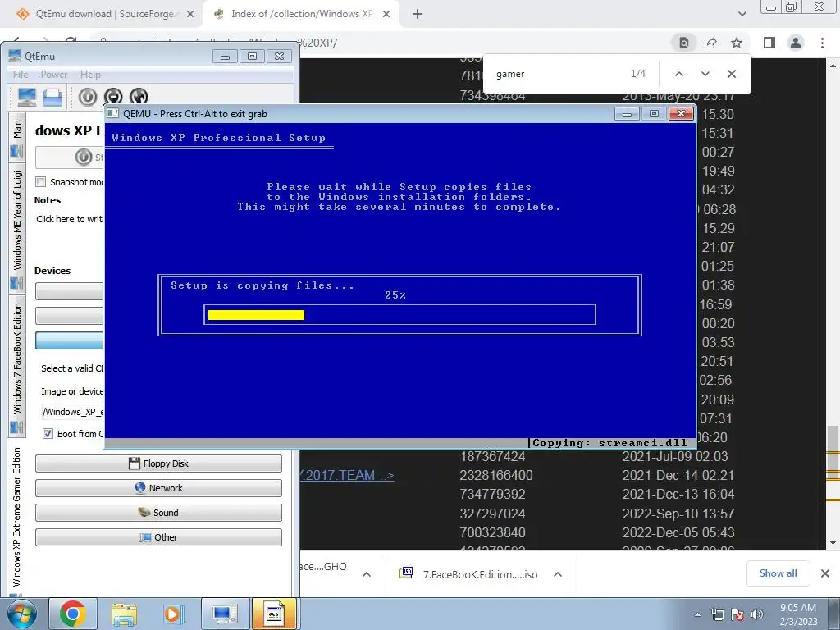Click the restart machine icon in QtEmu toolbar
Viewport: 840px width, 630px height.
139,97
